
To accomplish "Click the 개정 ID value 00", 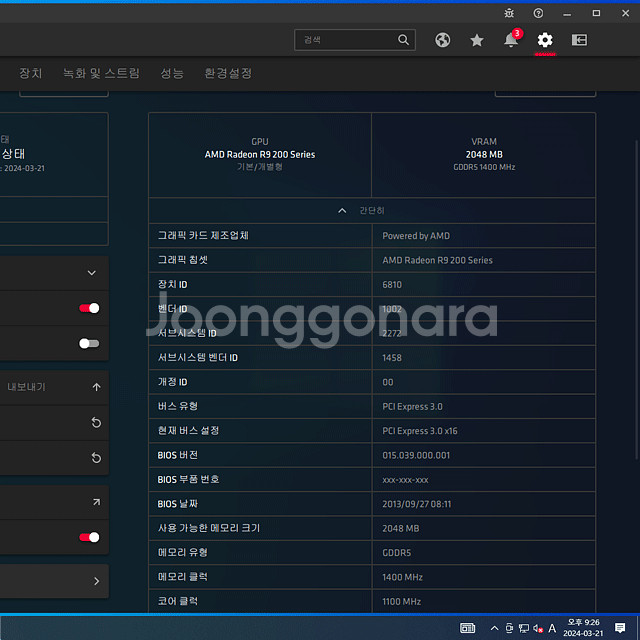I will [388, 382].
